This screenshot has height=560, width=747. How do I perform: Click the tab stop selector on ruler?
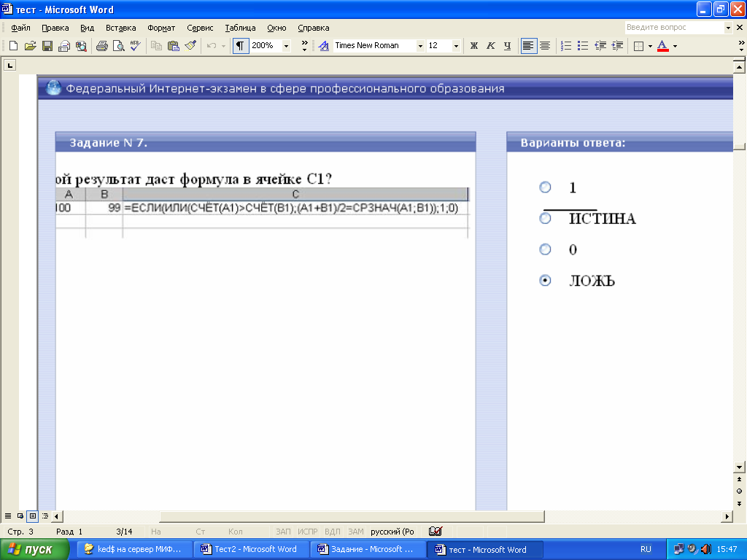10,65
